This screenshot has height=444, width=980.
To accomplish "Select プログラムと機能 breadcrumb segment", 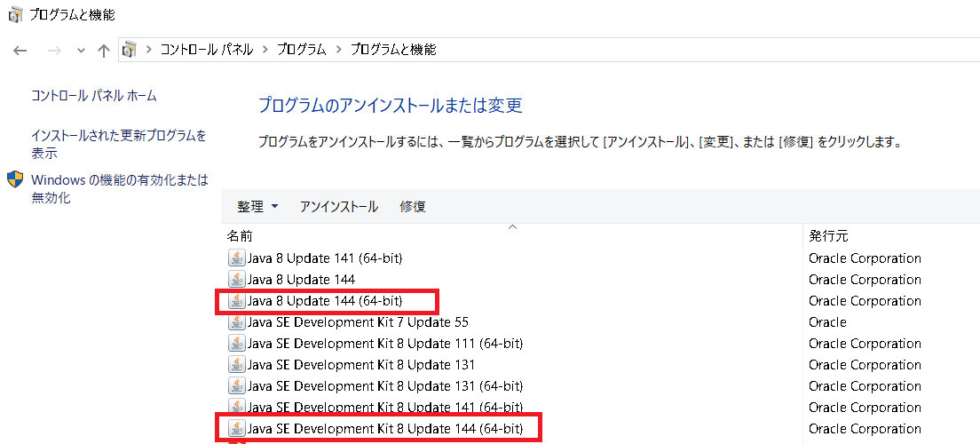I will point(393,50).
